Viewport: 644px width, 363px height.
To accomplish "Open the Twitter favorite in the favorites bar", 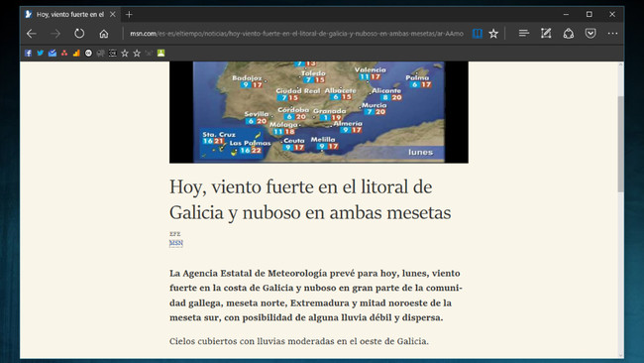I will click(41, 53).
